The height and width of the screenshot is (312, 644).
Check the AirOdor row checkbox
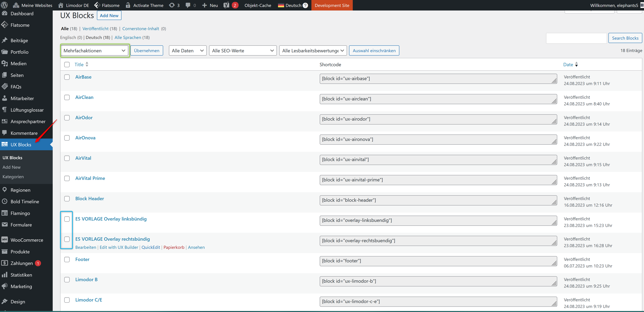click(67, 118)
